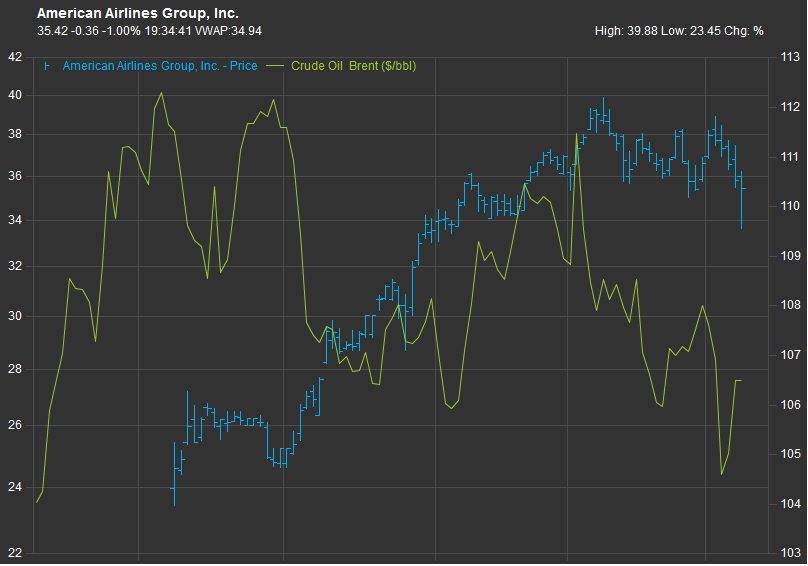The height and width of the screenshot is (566, 808).
Task: Click the right axis label 103
Action: tap(790, 553)
